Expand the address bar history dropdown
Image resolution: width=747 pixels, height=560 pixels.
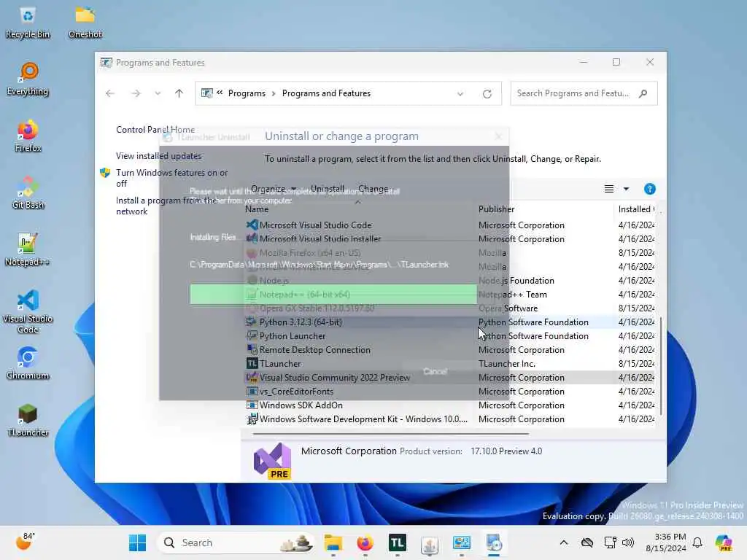coord(460,94)
